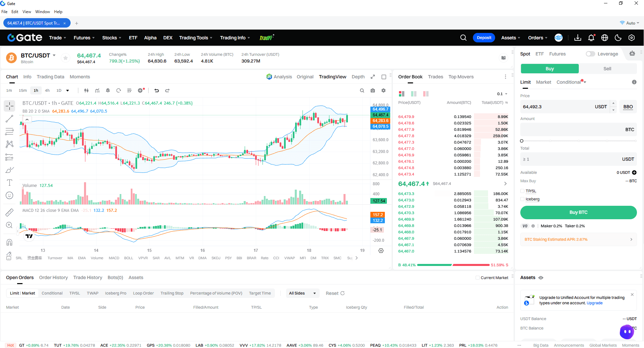Open the download app icon
This screenshot has width=644, height=348.
point(578,38)
